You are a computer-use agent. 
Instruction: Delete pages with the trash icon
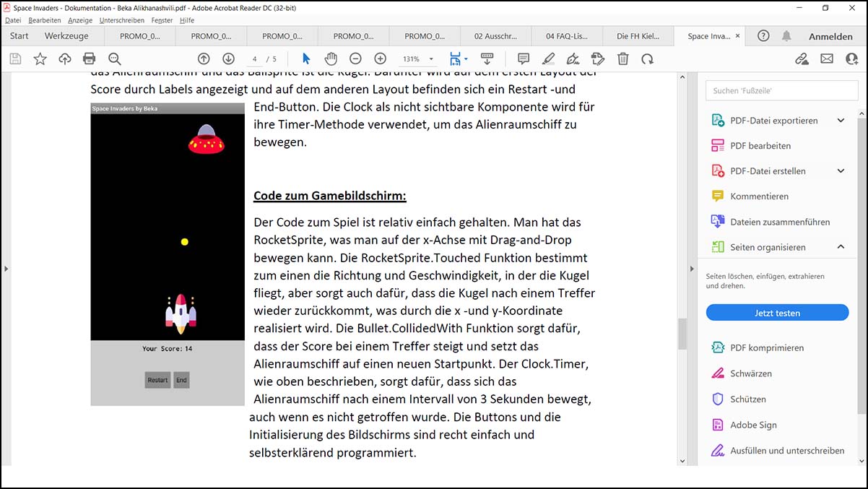tap(622, 59)
